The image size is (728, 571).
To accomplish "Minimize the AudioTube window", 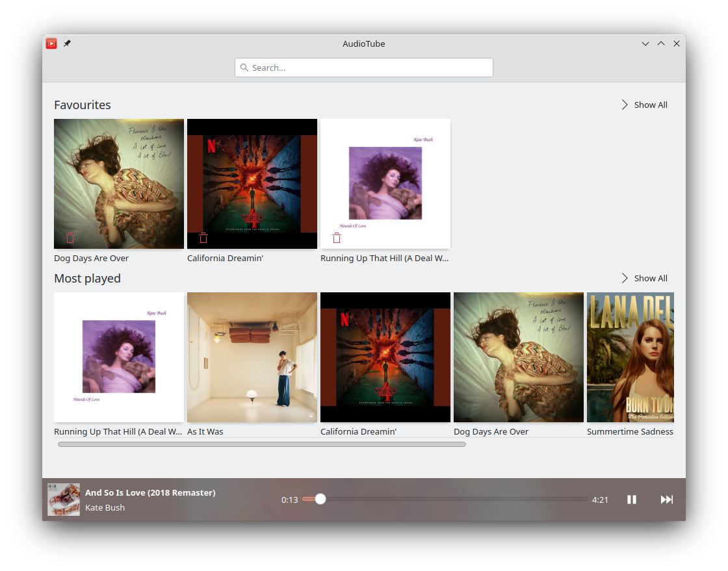I will [x=645, y=44].
